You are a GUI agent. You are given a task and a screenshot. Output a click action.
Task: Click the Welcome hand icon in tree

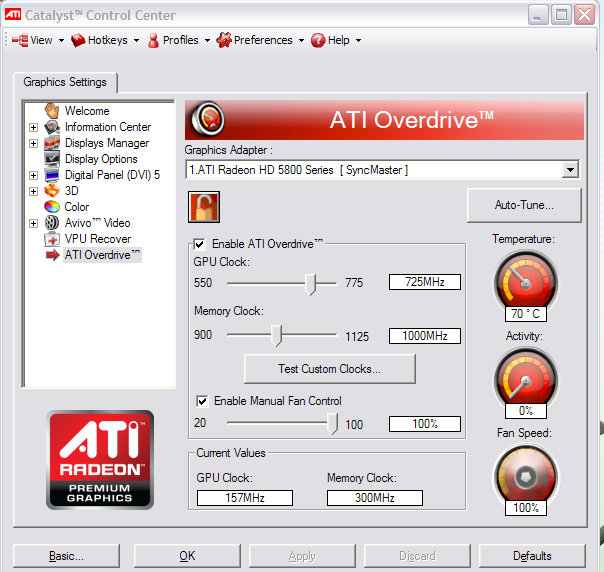point(52,111)
